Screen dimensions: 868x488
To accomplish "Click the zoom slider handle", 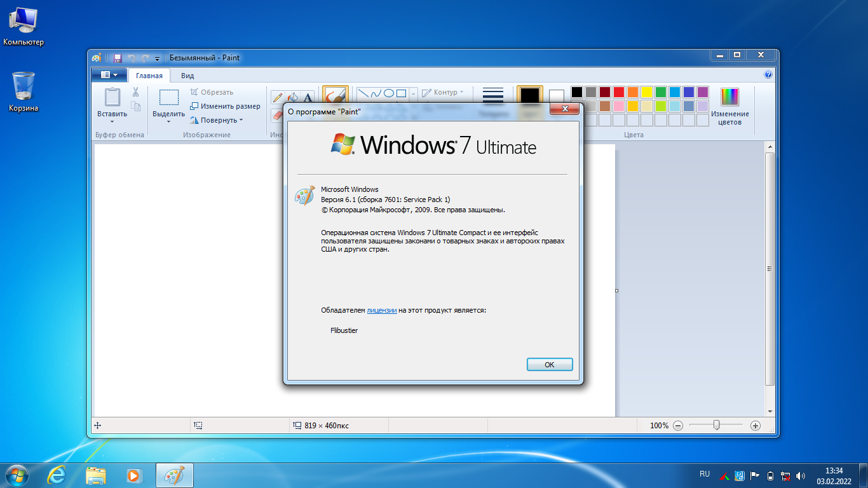I will [x=716, y=425].
